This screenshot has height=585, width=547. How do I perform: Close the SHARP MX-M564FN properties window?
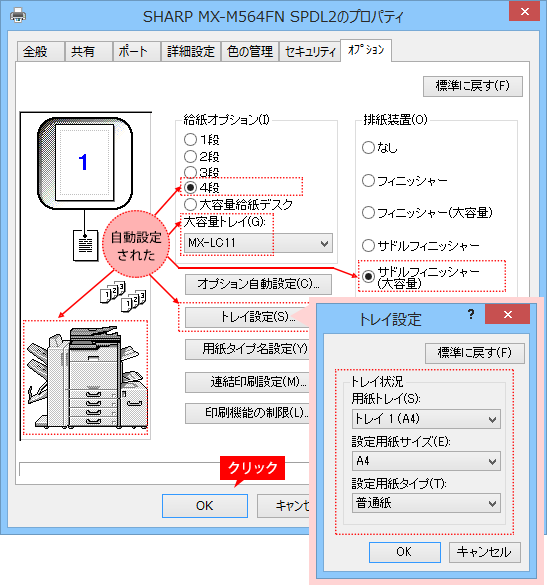[x=525, y=12]
